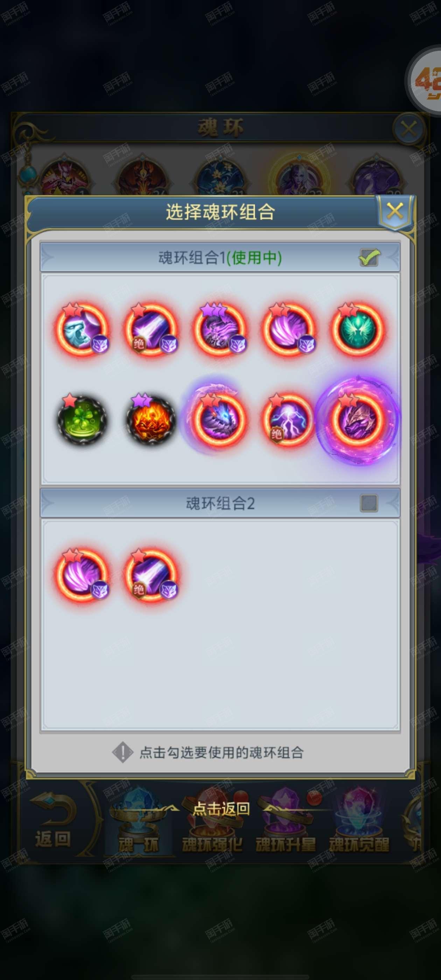Image resolution: width=441 pixels, height=980 pixels.
Task: Tap the green four-leaf clover soul ring
Action: [82, 420]
